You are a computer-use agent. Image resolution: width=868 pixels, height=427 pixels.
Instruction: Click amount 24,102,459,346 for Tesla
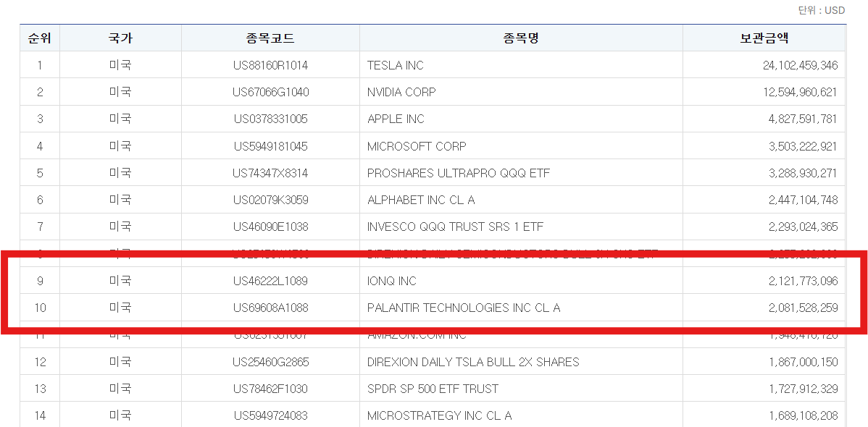800,65
